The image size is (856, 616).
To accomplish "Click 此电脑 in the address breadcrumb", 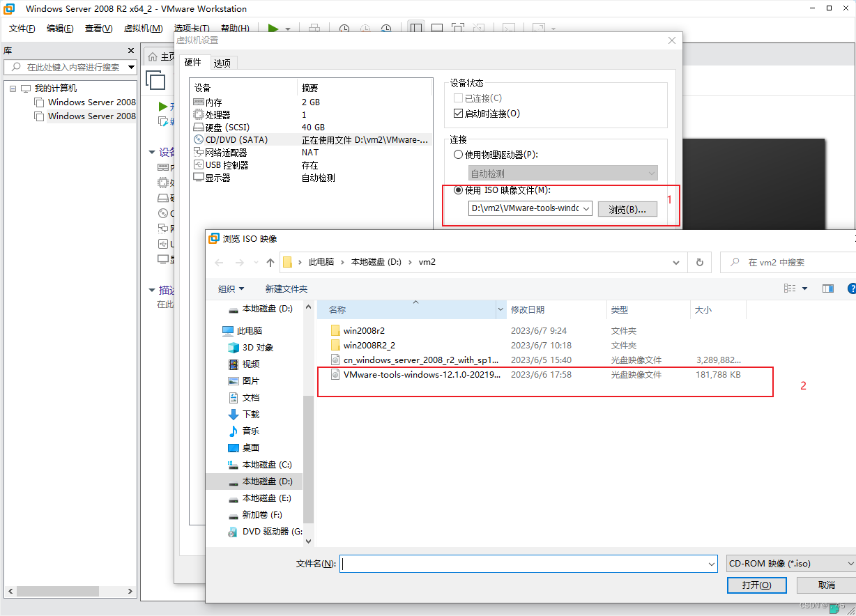I will click(321, 262).
